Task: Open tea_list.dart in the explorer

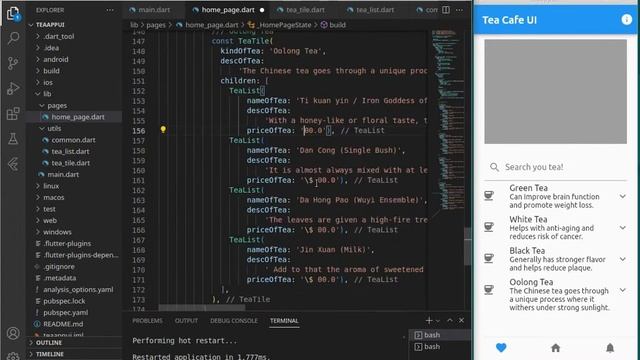Action: tap(70, 151)
